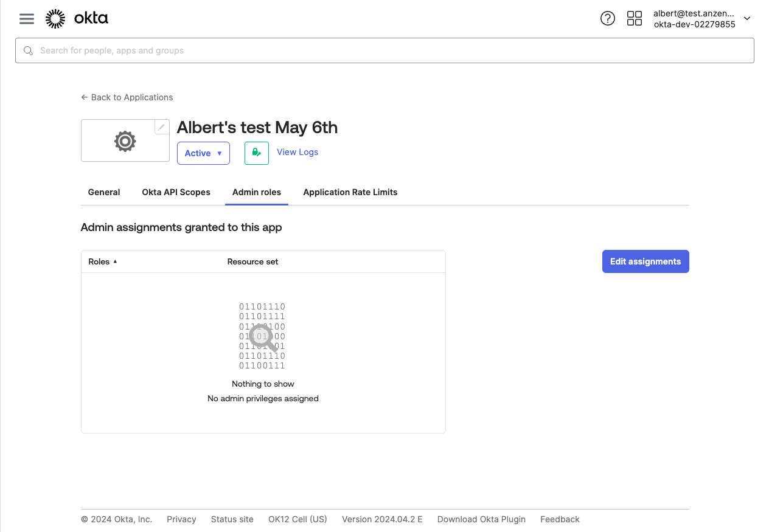Viewport: 769px width, 532px height.
Task: Open the help question mark icon
Action: (x=607, y=19)
